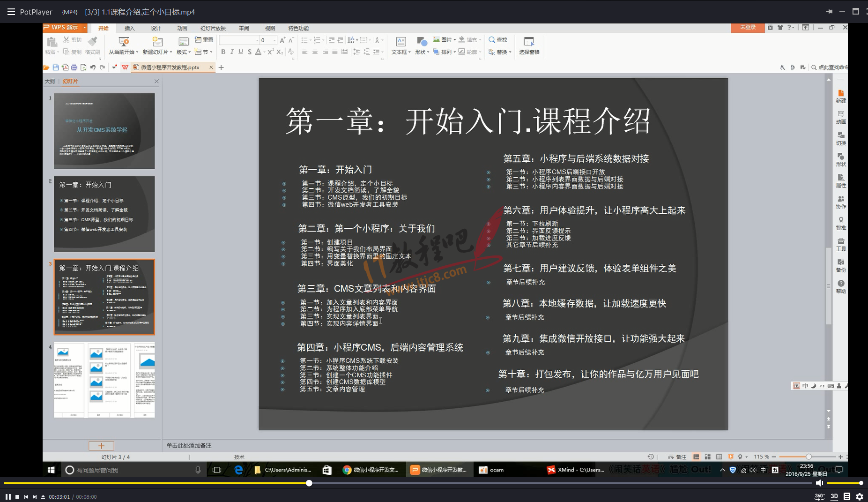Pause the PotPlayer video
The image size is (868, 502).
click(x=8, y=496)
